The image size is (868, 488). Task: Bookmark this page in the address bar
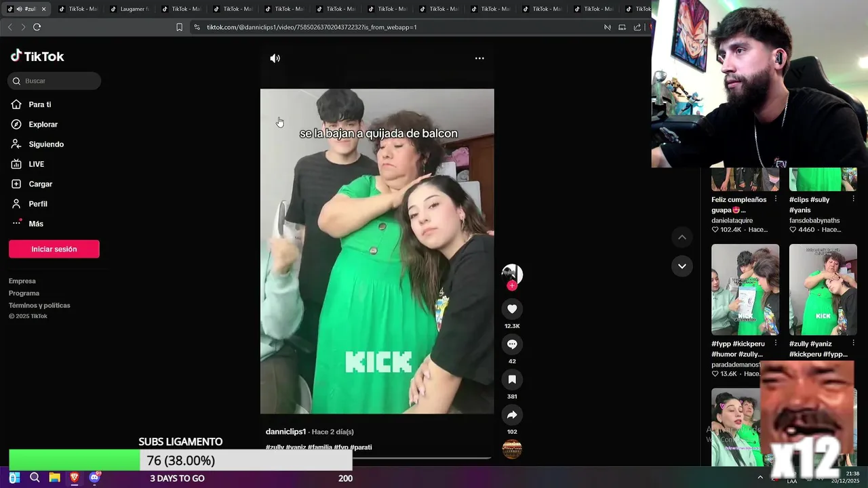click(179, 27)
